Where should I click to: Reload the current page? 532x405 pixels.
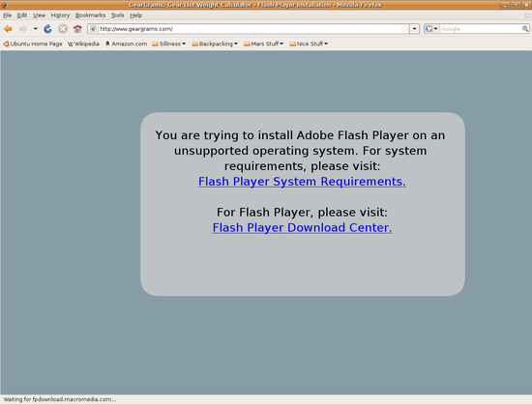pos(47,29)
